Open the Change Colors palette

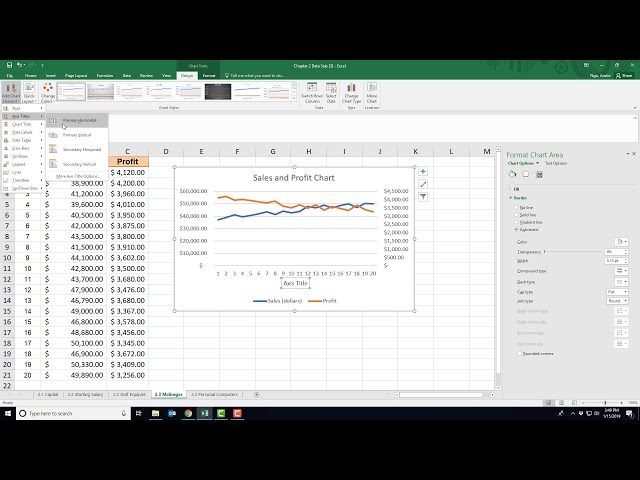tap(48, 93)
